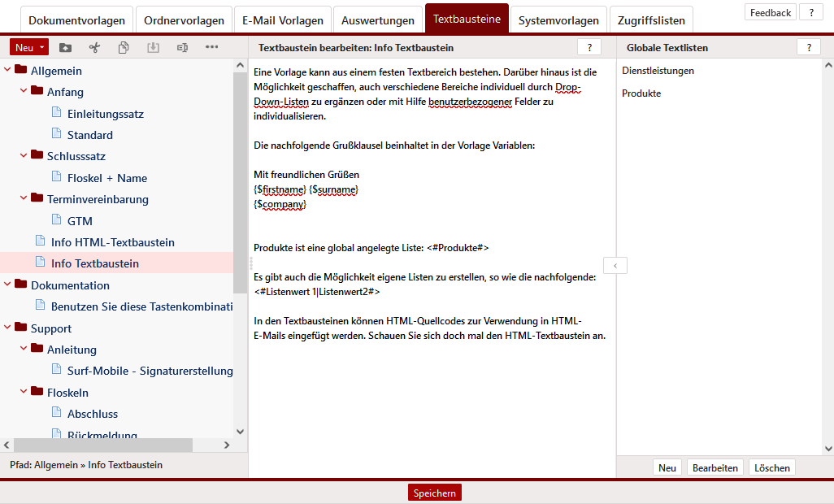Click help icon in Textbaustein bearbeiten header
834x504 pixels.
tap(589, 47)
